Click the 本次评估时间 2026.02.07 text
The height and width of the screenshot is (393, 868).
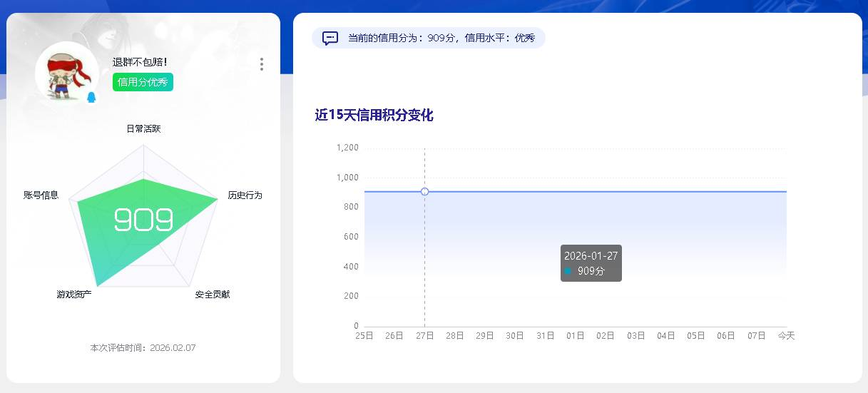[x=143, y=348]
